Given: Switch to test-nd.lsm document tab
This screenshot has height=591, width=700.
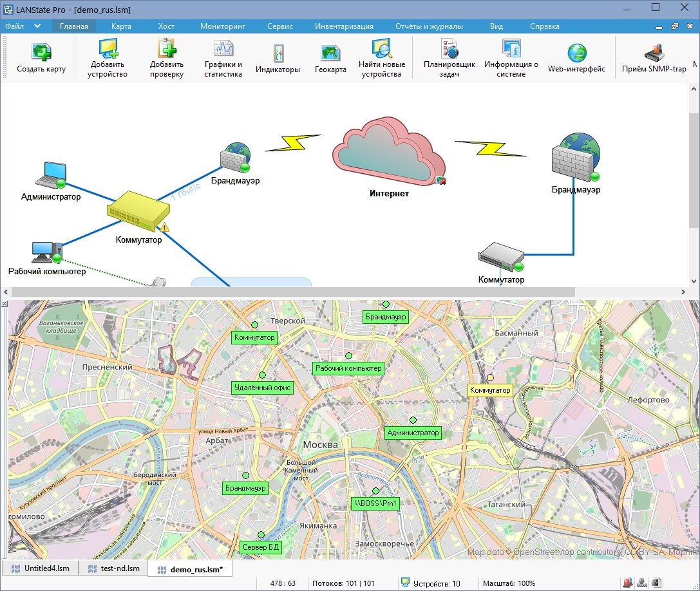Looking at the screenshot, I should pos(114,568).
